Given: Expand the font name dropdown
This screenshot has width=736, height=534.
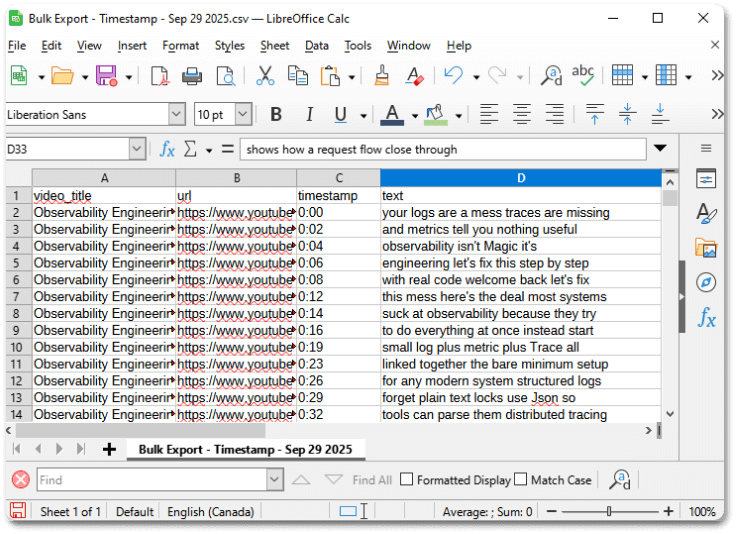Looking at the screenshot, I should click(177, 115).
